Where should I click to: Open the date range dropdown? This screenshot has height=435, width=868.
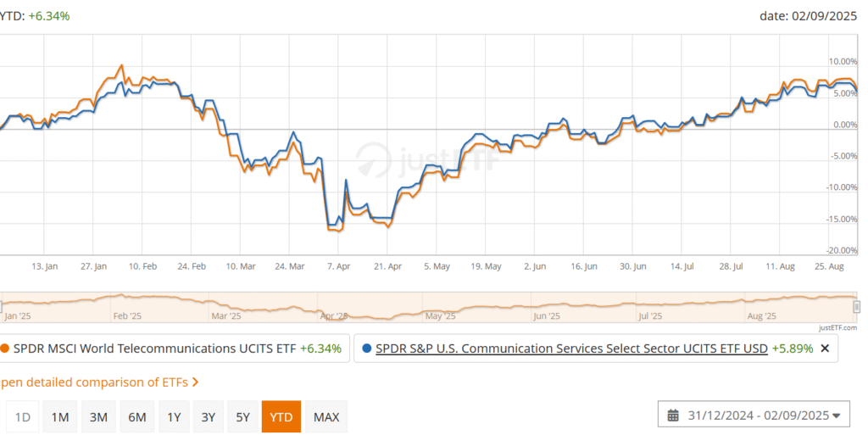click(754, 415)
